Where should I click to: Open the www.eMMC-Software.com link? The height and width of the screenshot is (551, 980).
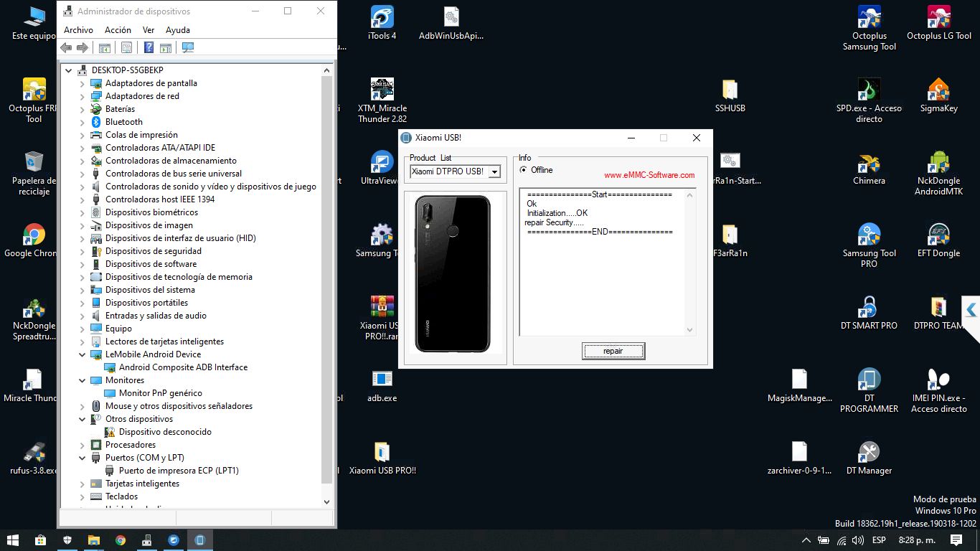pos(649,175)
